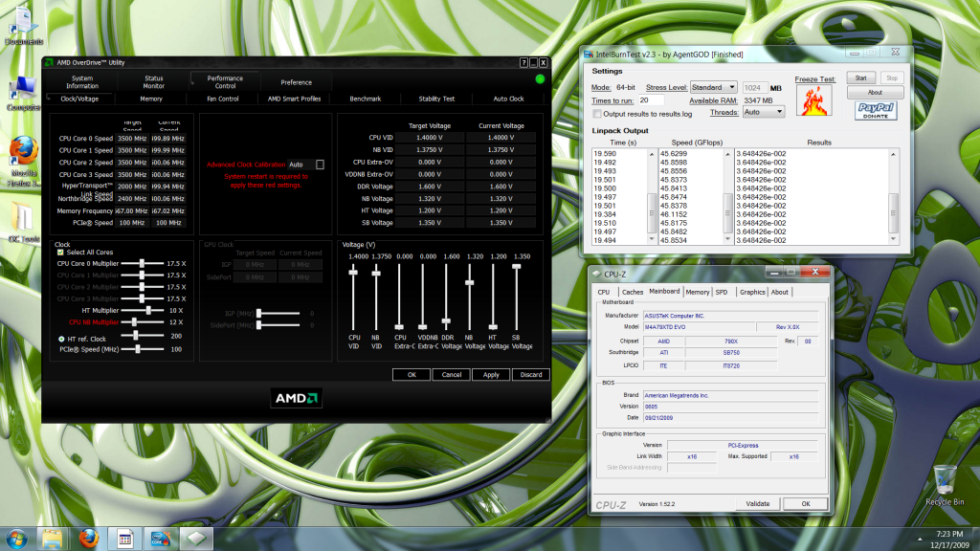Open the Threads dropdown
The width and height of the screenshot is (980, 551).
[763, 112]
